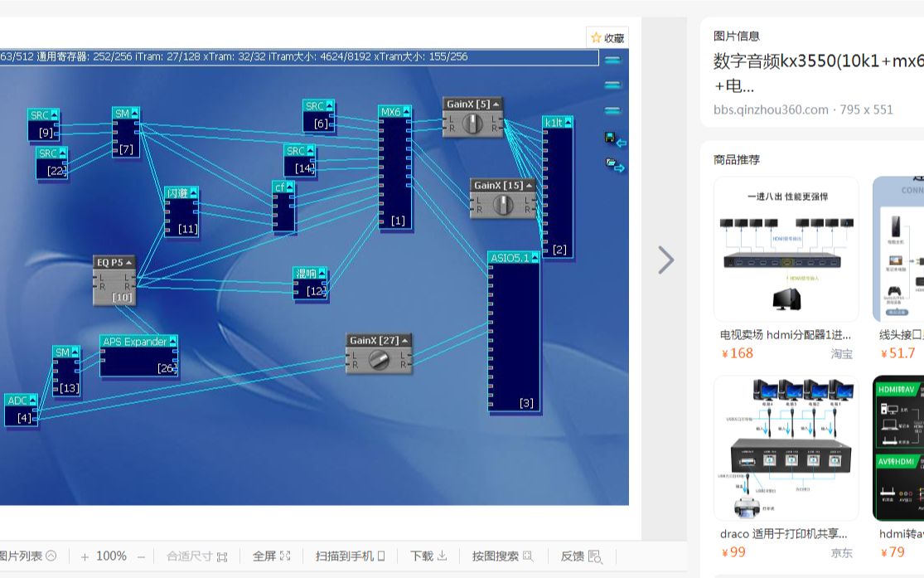Screen dimensions: 924x578
Task: Collapse the GainX [5] module header arrow
Action: click(x=494, y=104)
